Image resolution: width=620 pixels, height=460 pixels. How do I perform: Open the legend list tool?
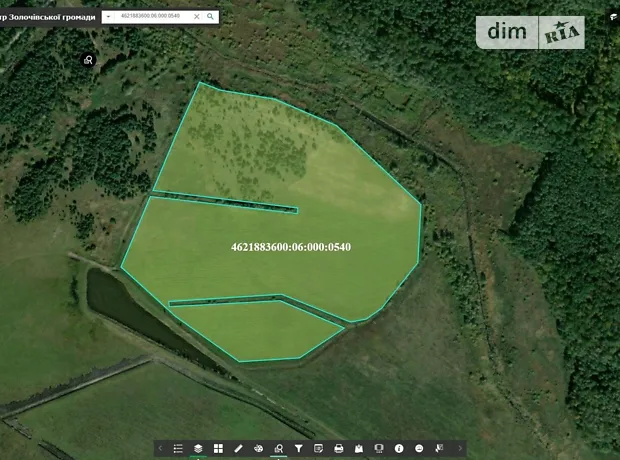click(x=178, y=448)
